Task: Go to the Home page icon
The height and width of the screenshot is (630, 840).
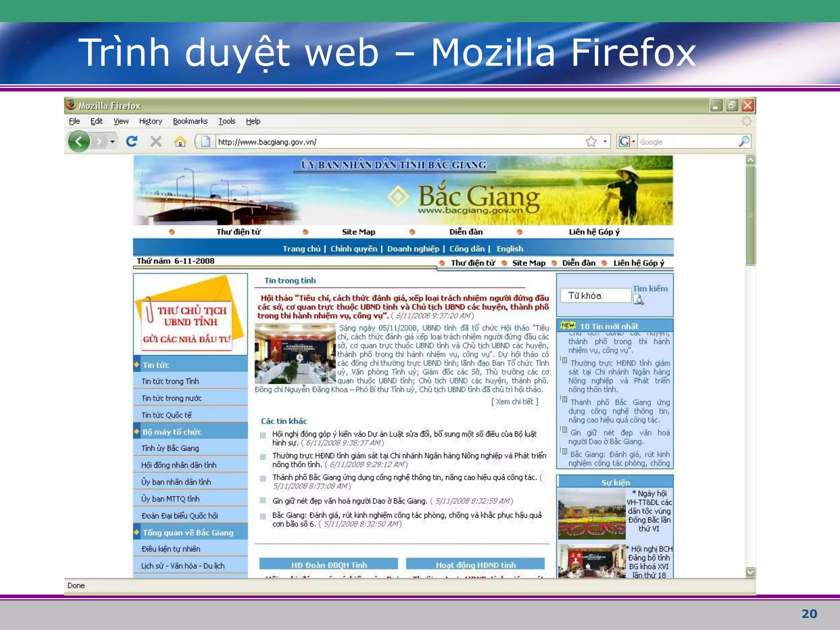Action: point(180,142)
